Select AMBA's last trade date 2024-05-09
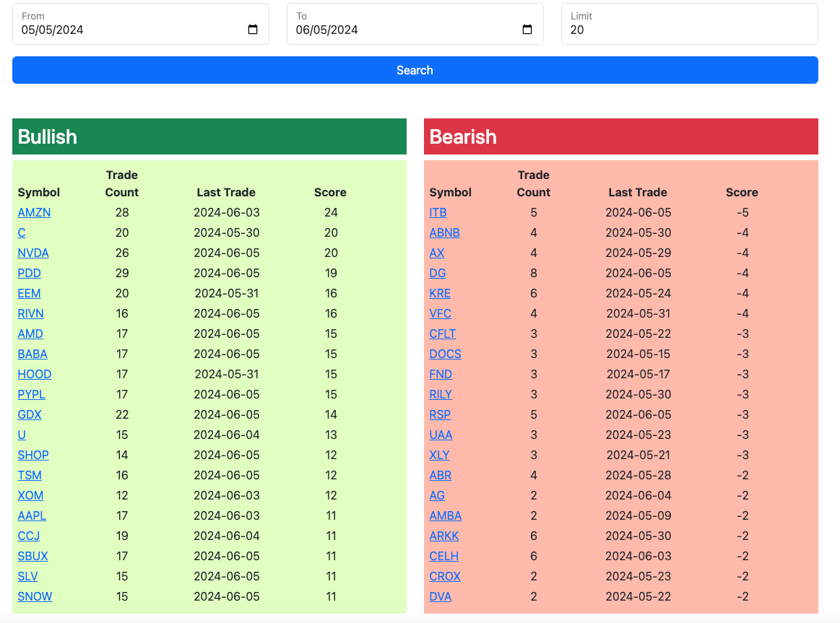The height and width of the screenshot is (623, 840). (638, 516)
